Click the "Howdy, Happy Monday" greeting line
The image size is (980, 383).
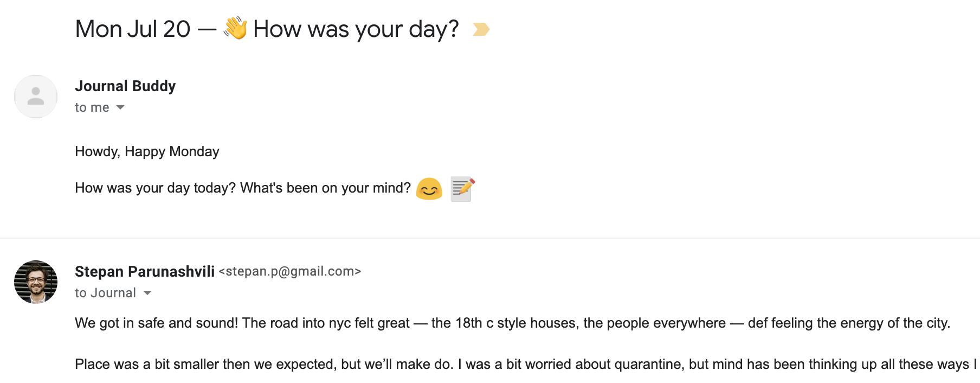[x=147, y=151]
